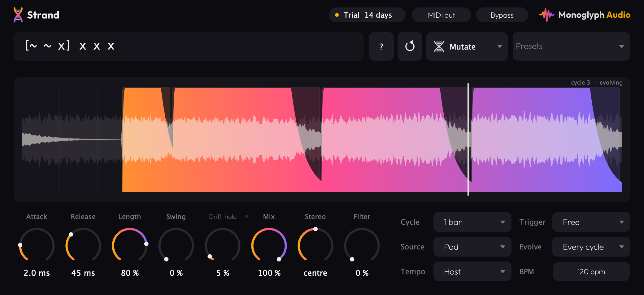Click the Monoglyph Audio brand text
644x295 pixels.
coord(594,15)
